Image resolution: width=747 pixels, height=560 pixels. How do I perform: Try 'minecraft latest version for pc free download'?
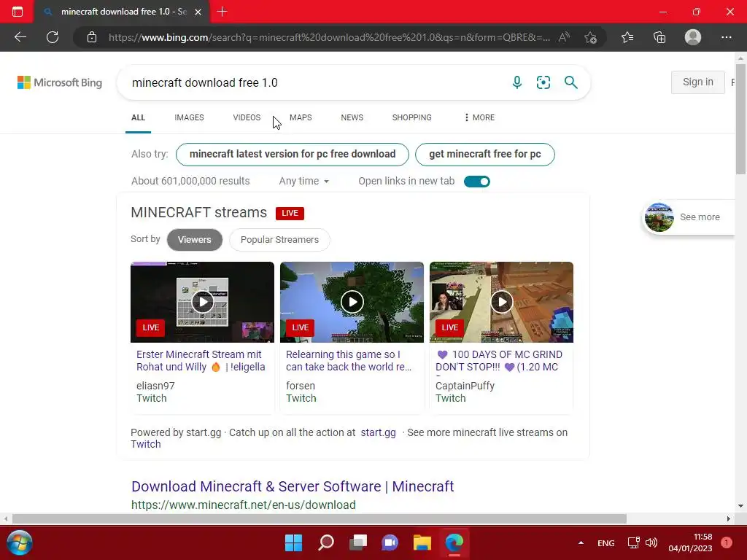293,155
